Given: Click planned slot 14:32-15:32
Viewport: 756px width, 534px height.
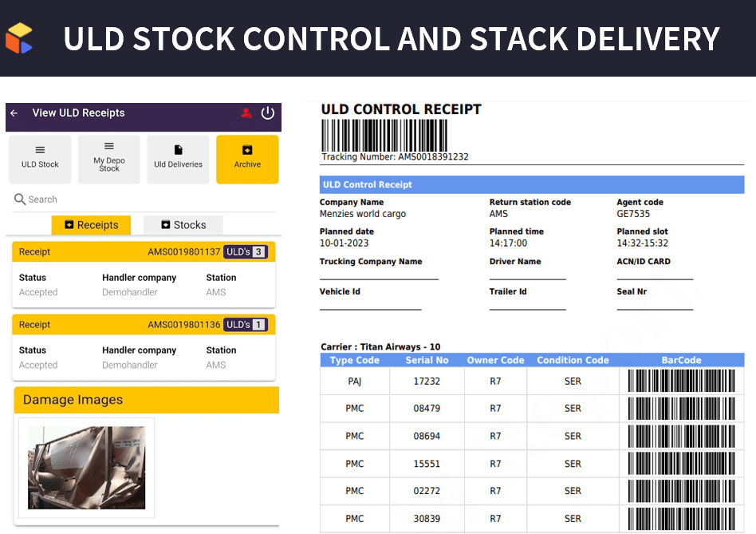Looking at the screenshot, I should click(642, 243).
